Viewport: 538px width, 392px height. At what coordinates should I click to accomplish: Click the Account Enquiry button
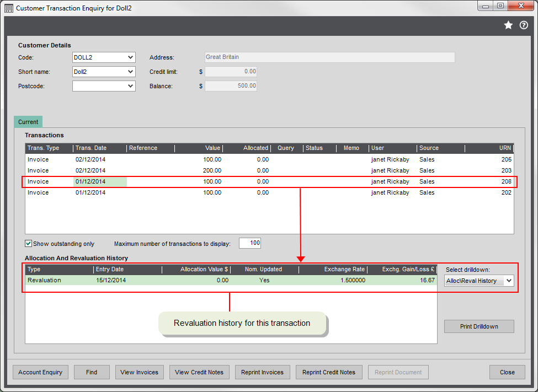[x=40, y=372]
